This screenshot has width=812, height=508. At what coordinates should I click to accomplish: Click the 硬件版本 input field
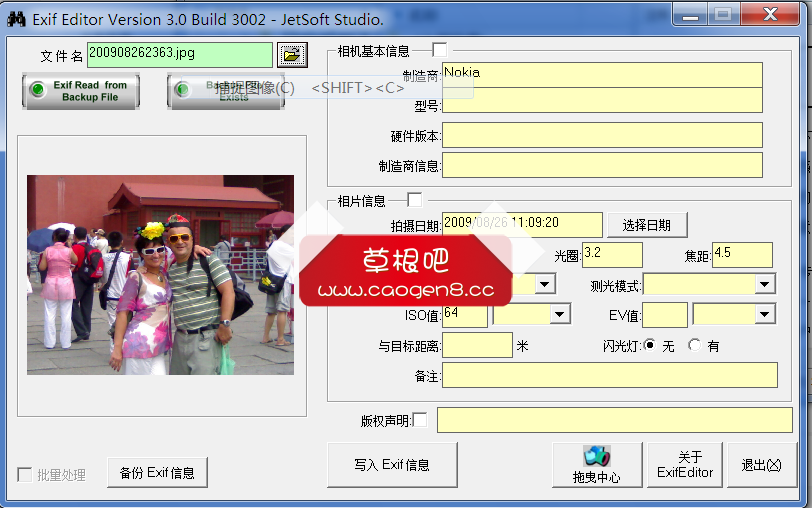point(602,135)
